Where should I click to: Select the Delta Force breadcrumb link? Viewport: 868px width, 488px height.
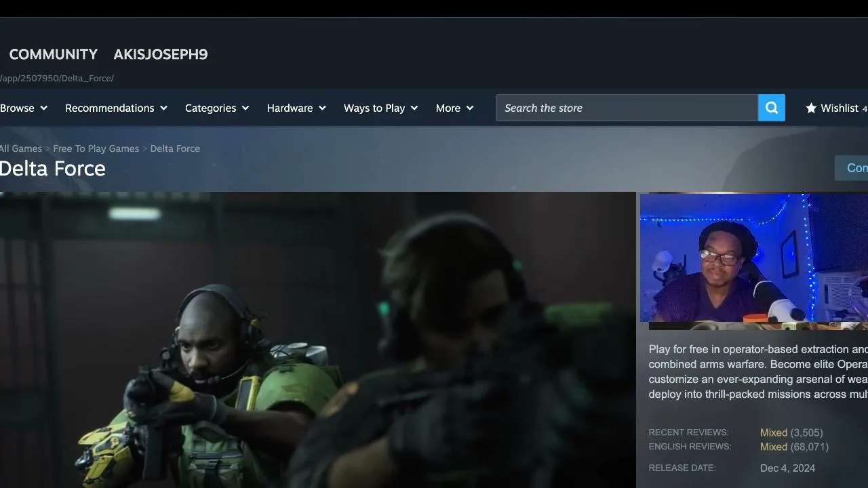coord(175,148)
